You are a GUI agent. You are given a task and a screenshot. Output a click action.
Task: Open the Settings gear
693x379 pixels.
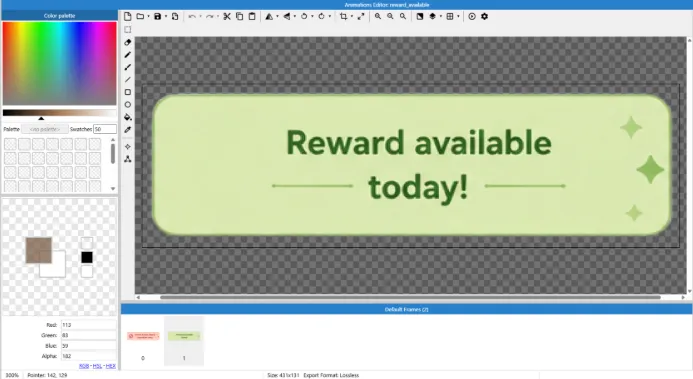pos(484,16)
